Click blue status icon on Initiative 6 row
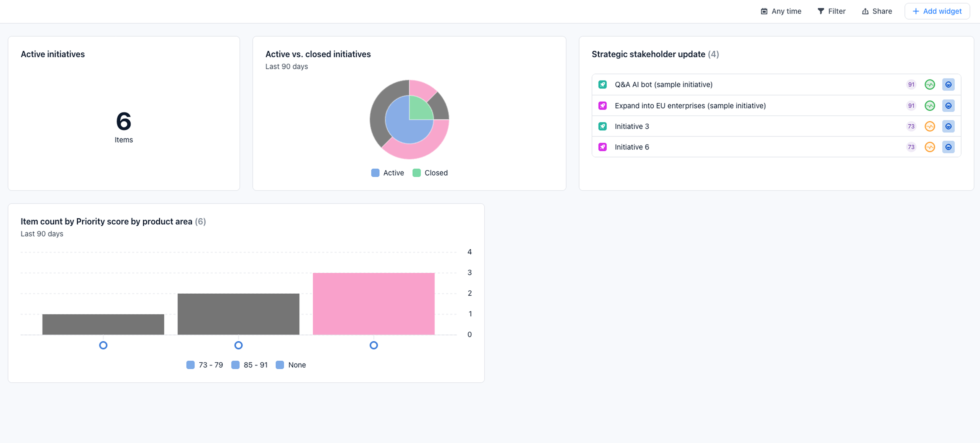The image size is (980, 443). (x=948, y=147)
